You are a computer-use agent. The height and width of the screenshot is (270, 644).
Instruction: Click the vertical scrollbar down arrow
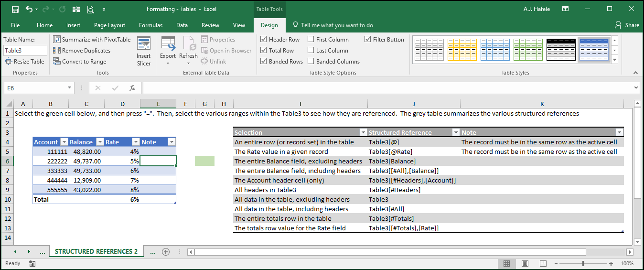(637, 242)
